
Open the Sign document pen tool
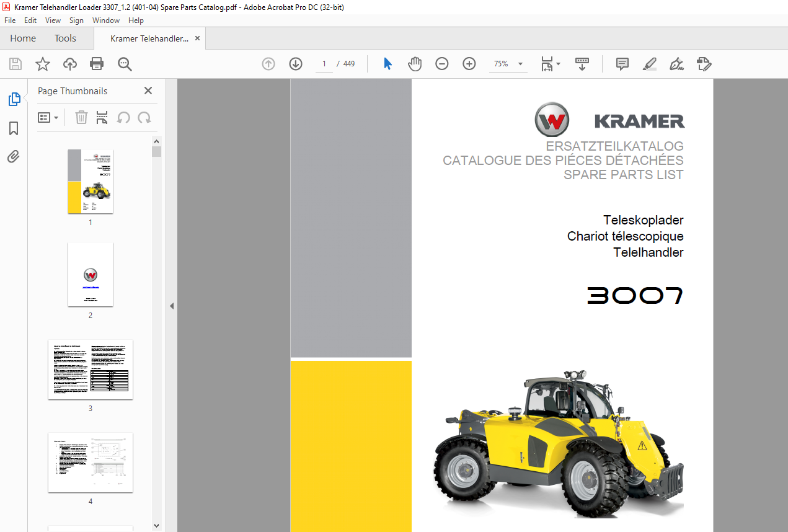pyautogui.click(x=677, y=64)
